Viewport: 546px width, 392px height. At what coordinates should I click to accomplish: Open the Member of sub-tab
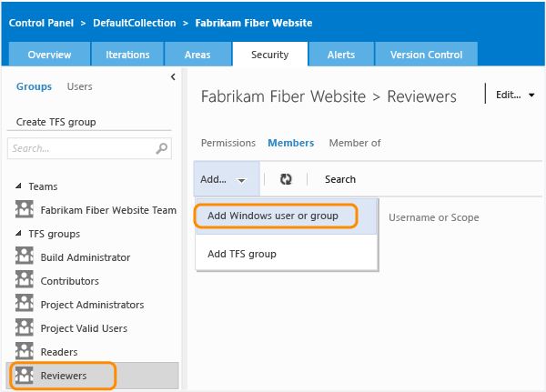[355, 143]
